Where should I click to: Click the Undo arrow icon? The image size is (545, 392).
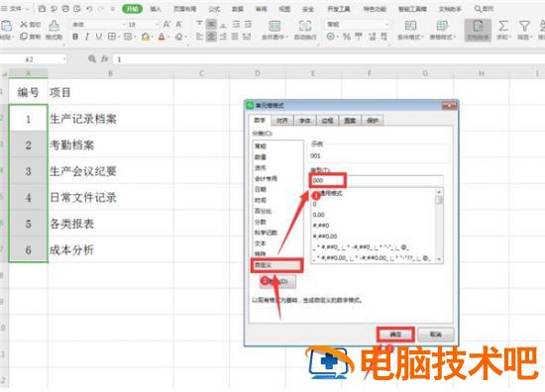click(89, 9)
